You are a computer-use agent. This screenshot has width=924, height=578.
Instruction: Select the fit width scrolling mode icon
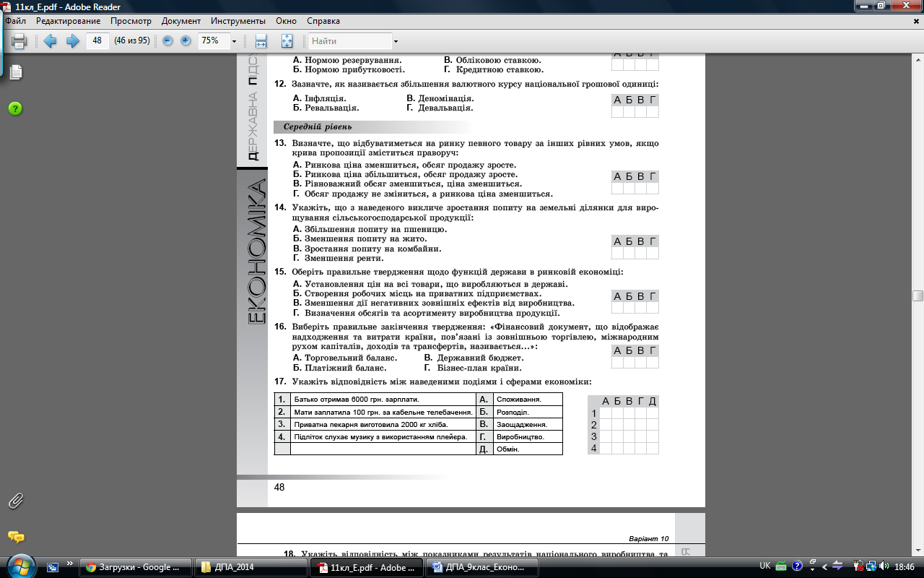pyautogui.click(x=261, y=41)
